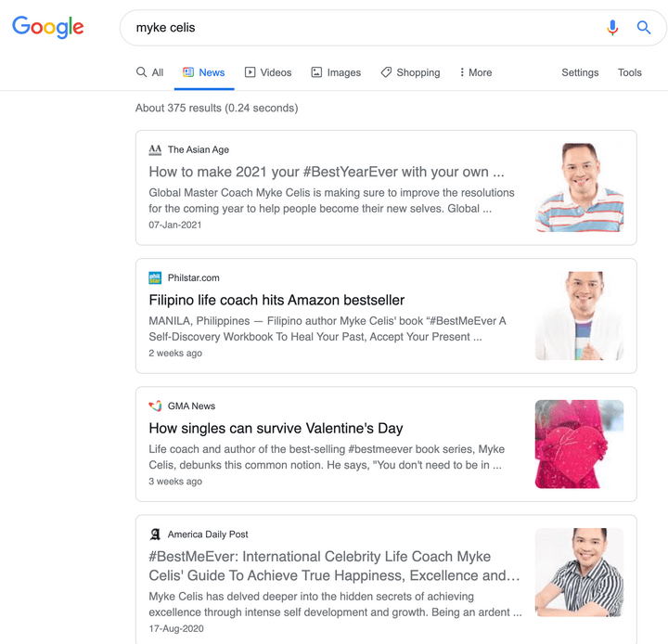Screen dimensions: 668x644
Task: Click the Google logo
Action: point(48,27)
